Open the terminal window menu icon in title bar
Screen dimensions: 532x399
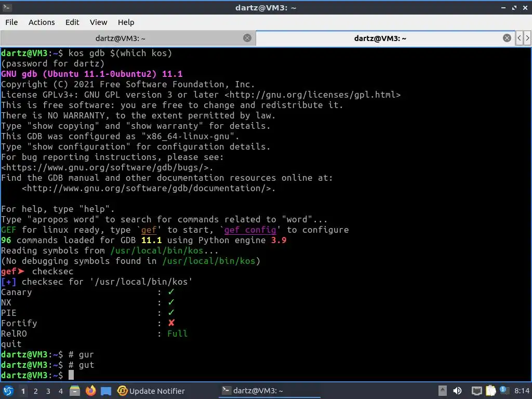pyautogui.click(x=6, y=7)
